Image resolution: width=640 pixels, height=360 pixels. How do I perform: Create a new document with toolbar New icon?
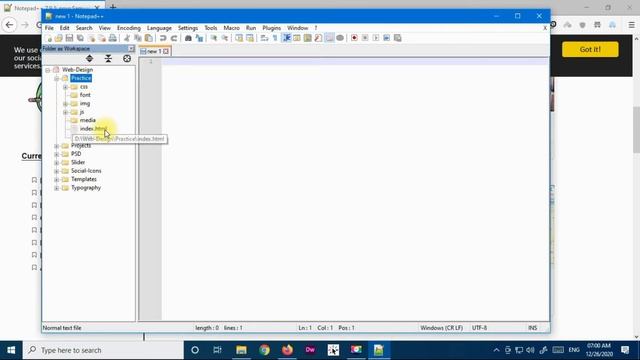[x=49, y=38]
